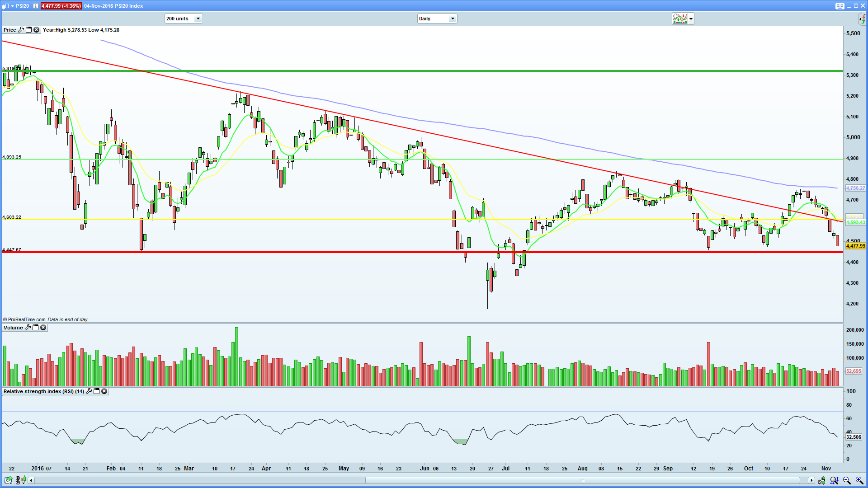This screenshot has height=488, width=868.
Task: Open the add indicator button in toolbar
Action: pos(679,19)
